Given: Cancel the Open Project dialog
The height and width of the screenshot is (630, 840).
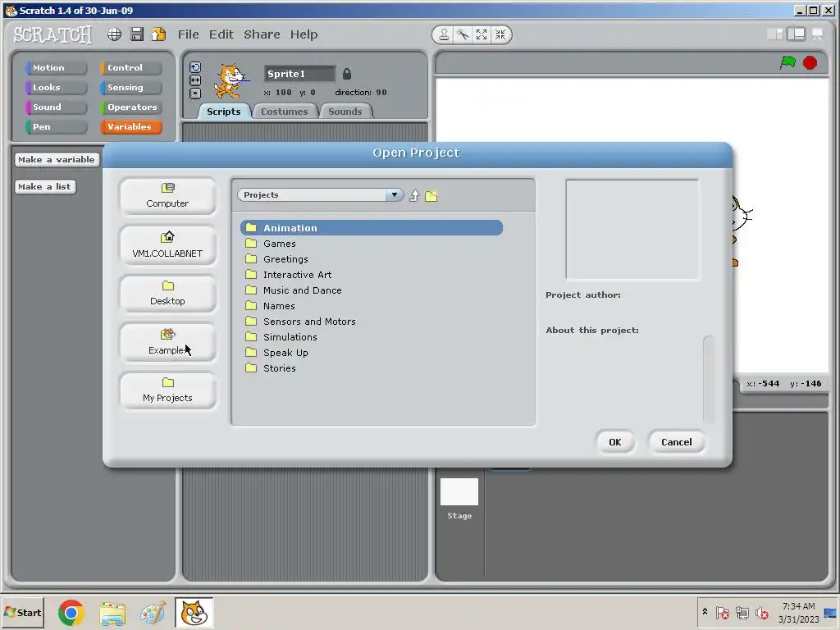Looking at the screenshot, I should (677, 442).
